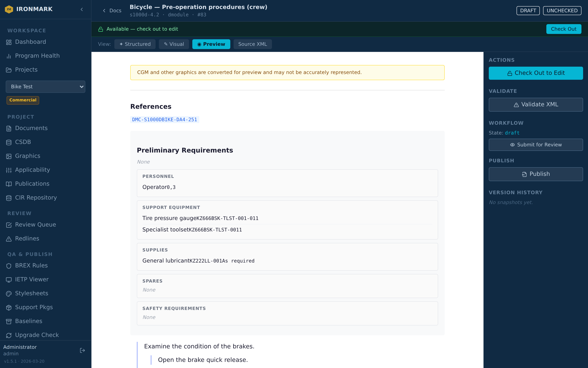Click the UNCHECKED status badge
This screenshot has width=588, height=368.
(562, 10)
